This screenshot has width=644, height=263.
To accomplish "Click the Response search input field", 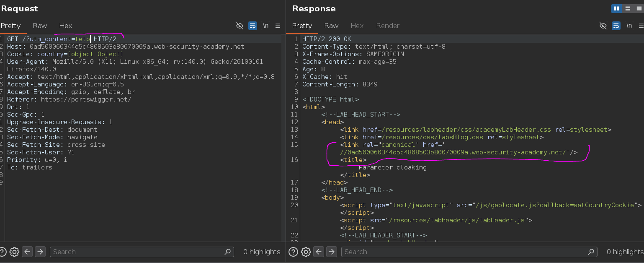I will click(x=469, y=252).
